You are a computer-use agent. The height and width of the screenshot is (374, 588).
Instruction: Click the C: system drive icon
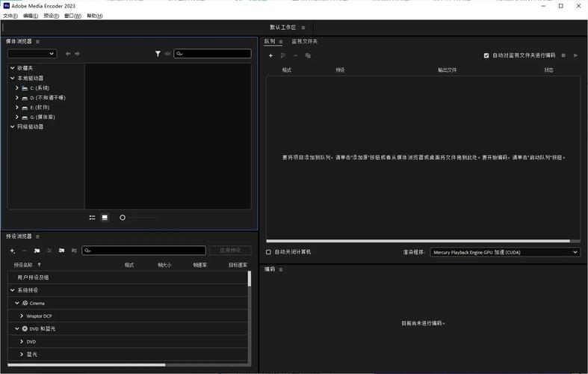tap(25, 88)
